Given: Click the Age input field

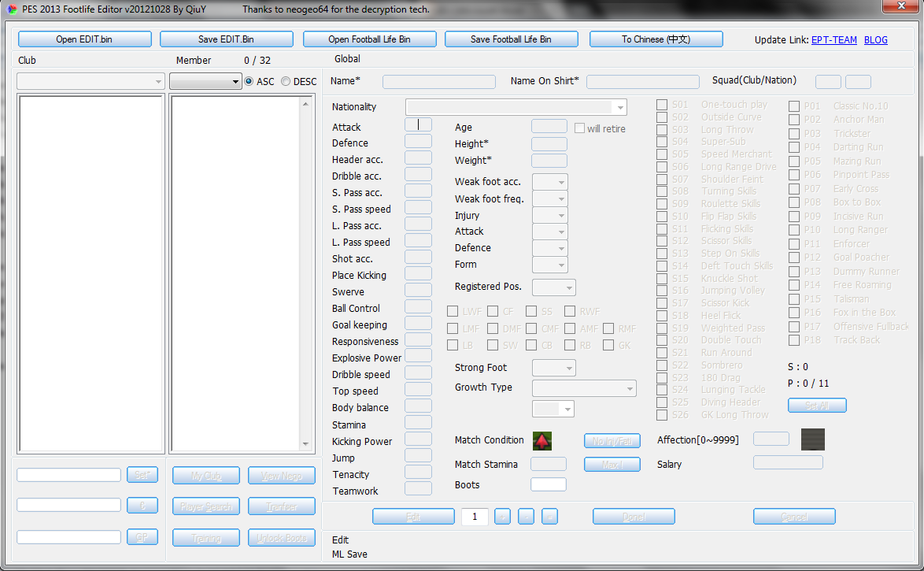Looking at the screenshot, I should click(549, 126).
